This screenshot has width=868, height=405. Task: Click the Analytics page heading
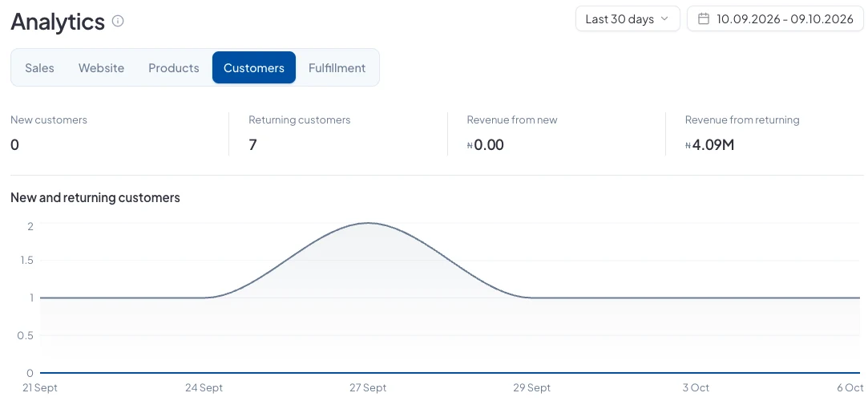(58, 22)
